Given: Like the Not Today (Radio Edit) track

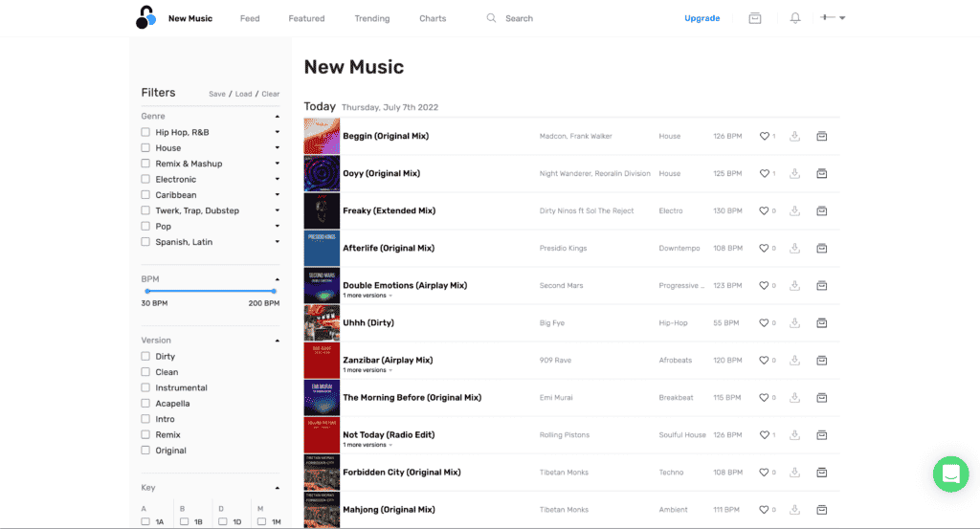Looking at the screenshot, I should point(764,434).
